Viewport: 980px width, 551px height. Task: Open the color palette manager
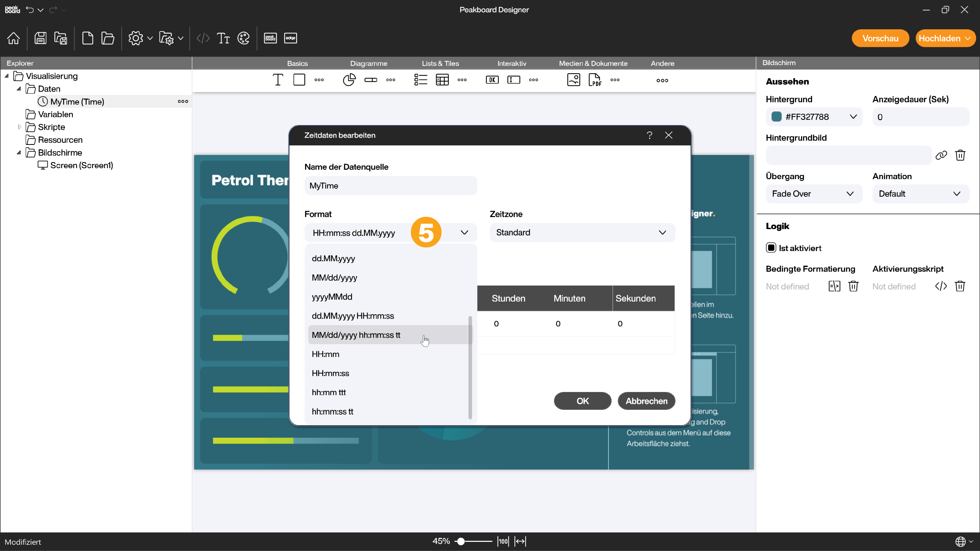[x=243, y=39]
